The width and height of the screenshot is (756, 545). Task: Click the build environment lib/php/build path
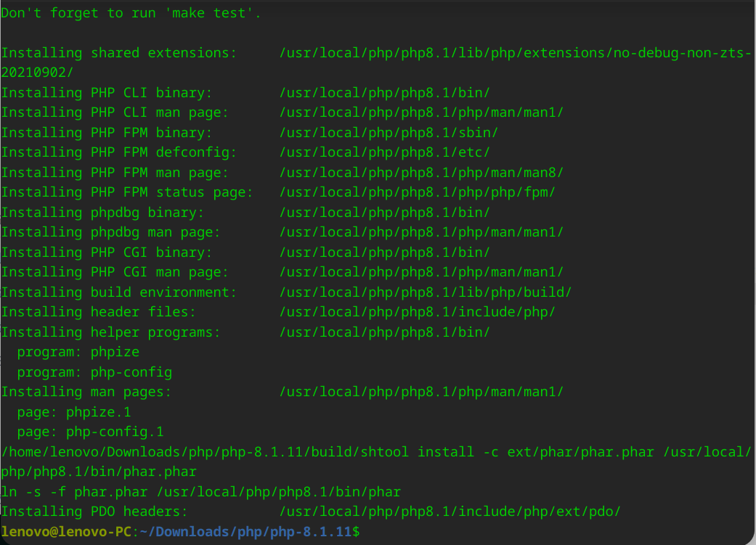(x=426, y=292)
